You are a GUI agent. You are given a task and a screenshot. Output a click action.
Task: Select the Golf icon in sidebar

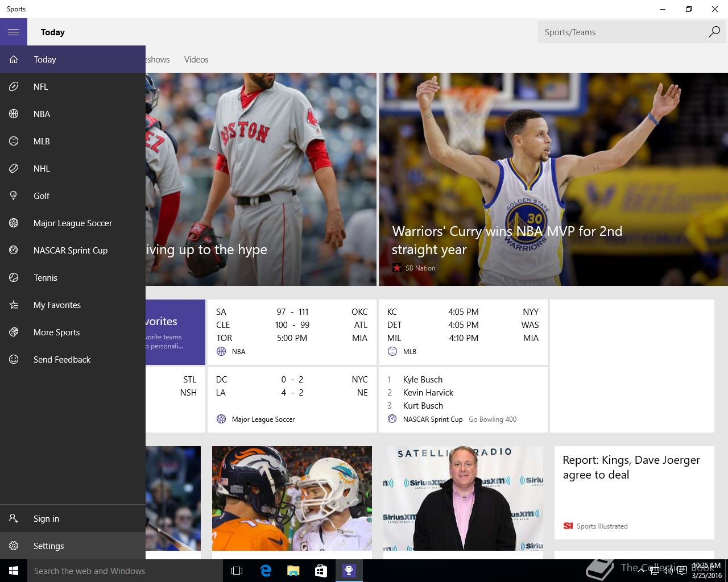tap(14, 196)
